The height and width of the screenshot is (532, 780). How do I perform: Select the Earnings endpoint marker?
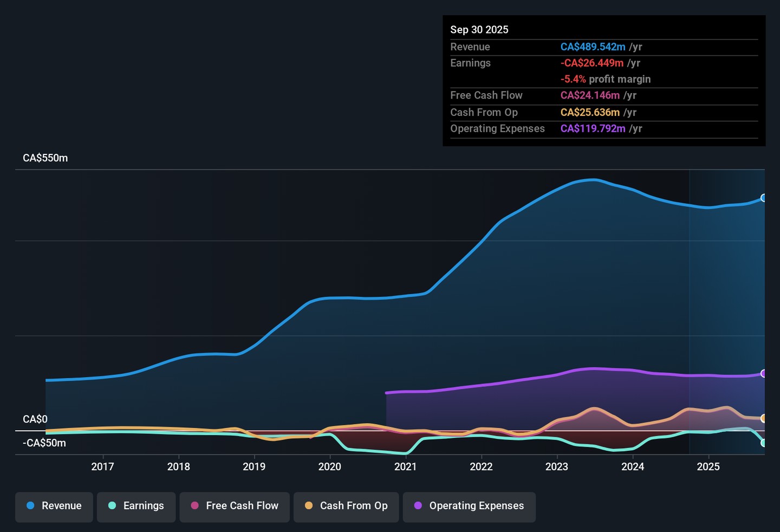click(x=764, y=443)
